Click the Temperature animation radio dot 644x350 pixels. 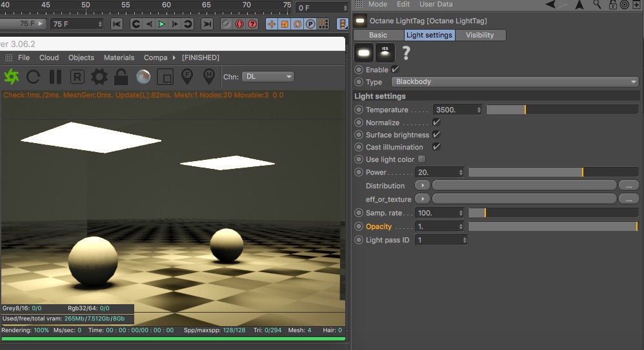tap(359, 110)
